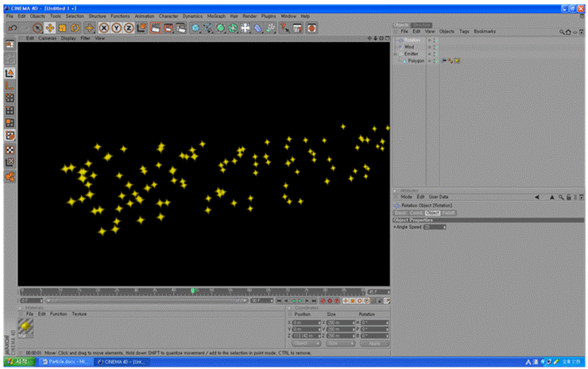Select the Rotate tool

(x=75, y=28)
